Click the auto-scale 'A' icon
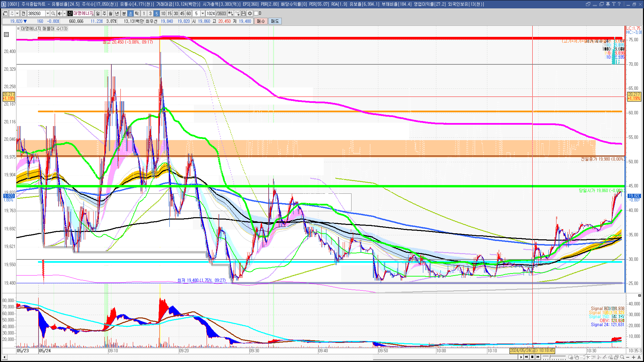The image size is (644, 362). point(639,357)
